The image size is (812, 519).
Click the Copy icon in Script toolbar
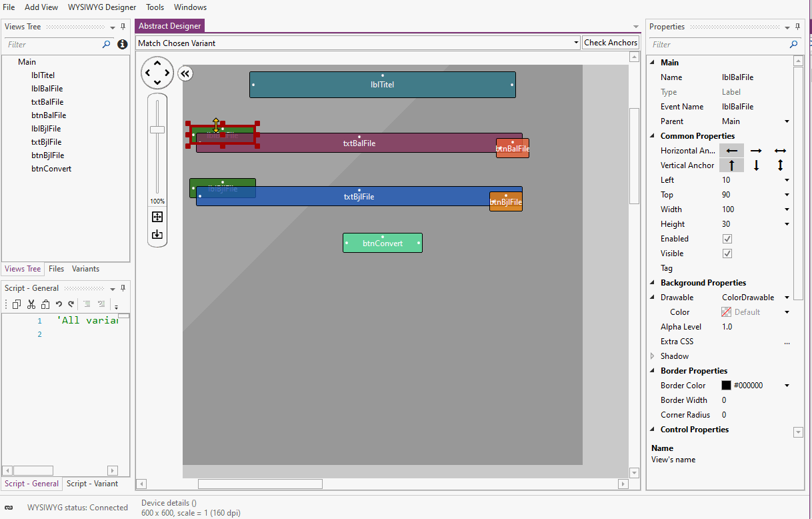pos(17,304)
